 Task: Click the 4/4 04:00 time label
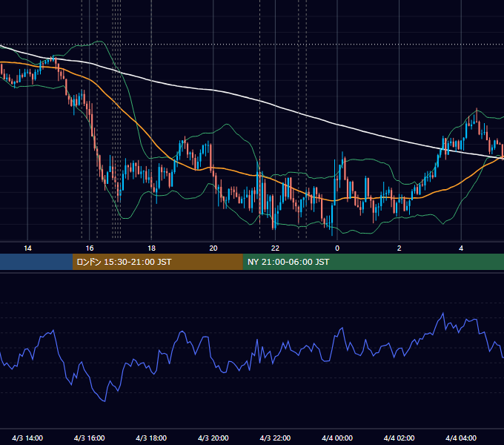pyautogui.click(x=461, y=438)
